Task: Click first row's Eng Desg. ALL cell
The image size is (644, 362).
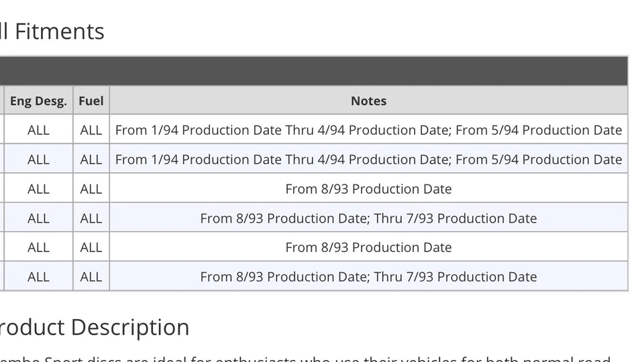Action: pyautogui.click(x=38, y=130)
